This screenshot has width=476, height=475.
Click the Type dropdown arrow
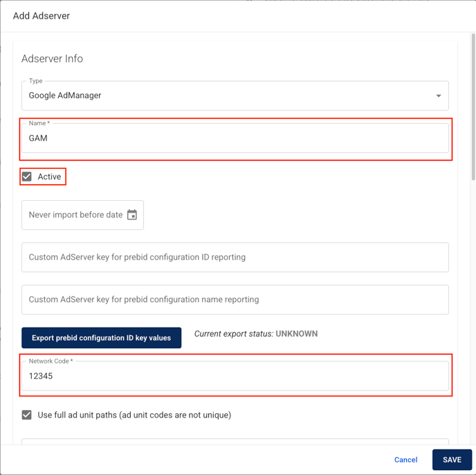(x=439, y=96)
